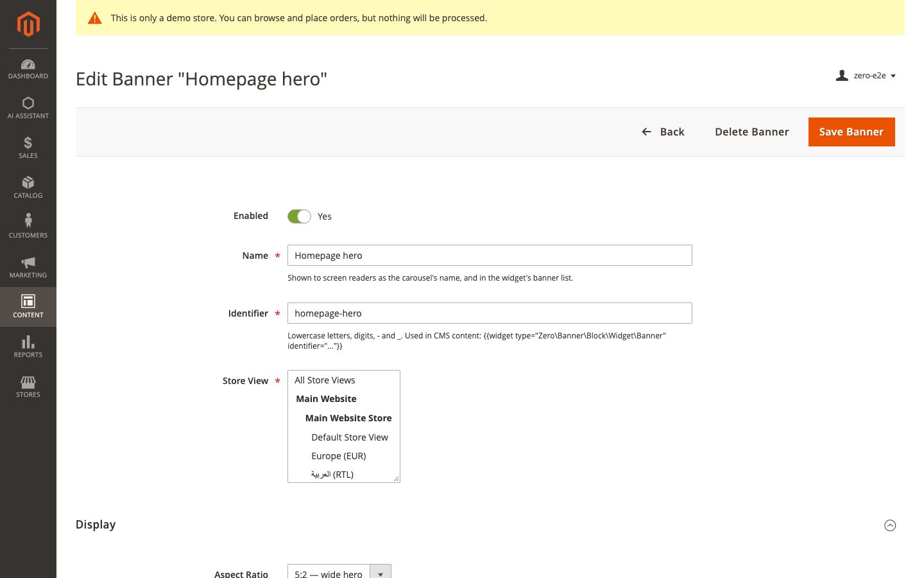The height and width of the screenshot is (578, 924).
Task: Go back using the Back button
Action: coord(663,132)
